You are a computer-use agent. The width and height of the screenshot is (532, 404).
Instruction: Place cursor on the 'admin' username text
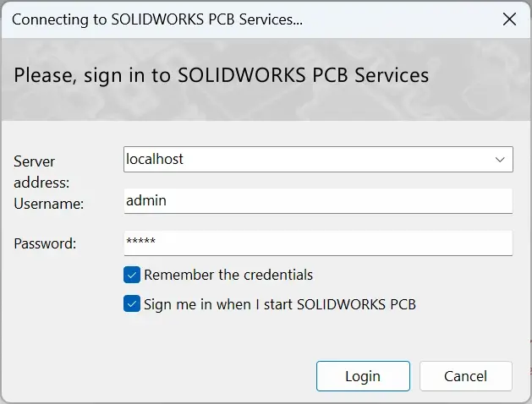[146, 200]
